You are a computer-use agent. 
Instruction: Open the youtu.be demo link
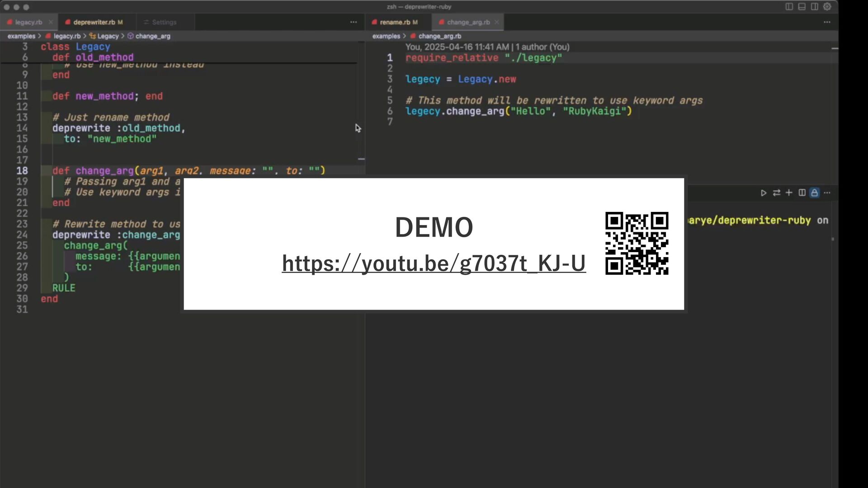[x=434, y=263]
